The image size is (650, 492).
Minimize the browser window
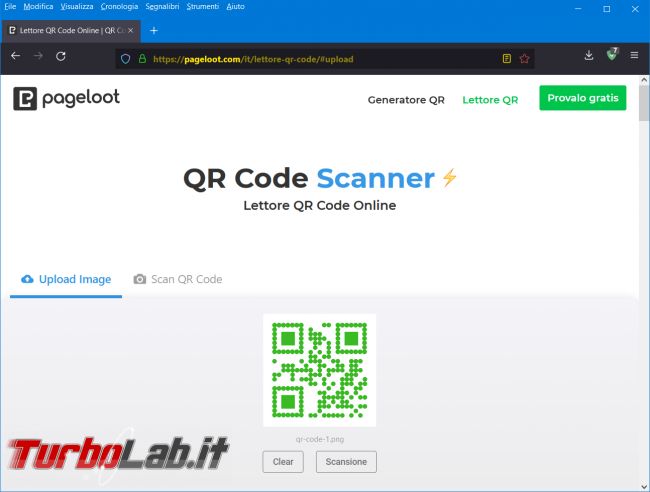tap(578, 9)
